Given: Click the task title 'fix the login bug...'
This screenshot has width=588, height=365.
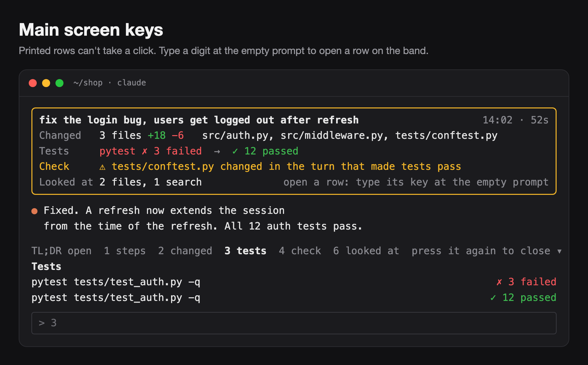Looking at the screenshot, I should pos(199,120).
